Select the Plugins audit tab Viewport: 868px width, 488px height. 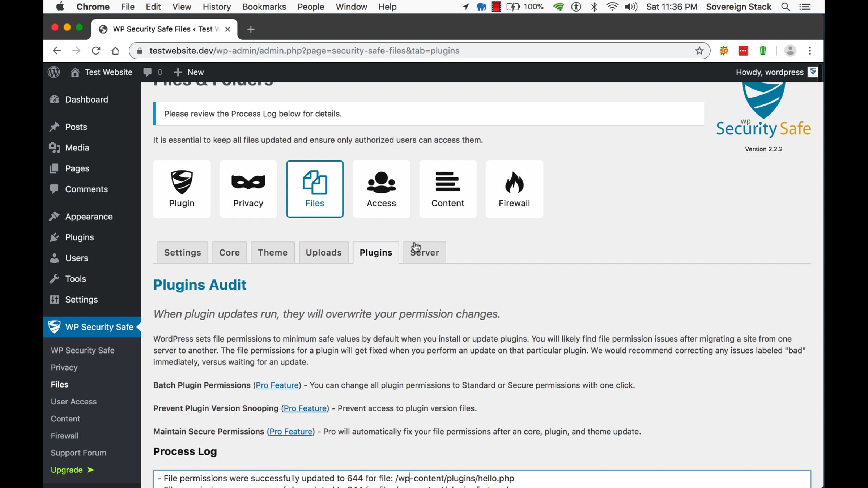(376, 252)
